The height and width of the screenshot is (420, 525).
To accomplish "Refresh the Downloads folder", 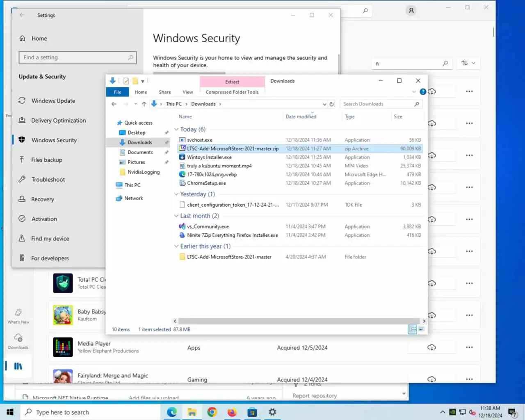I will (331, 104).
